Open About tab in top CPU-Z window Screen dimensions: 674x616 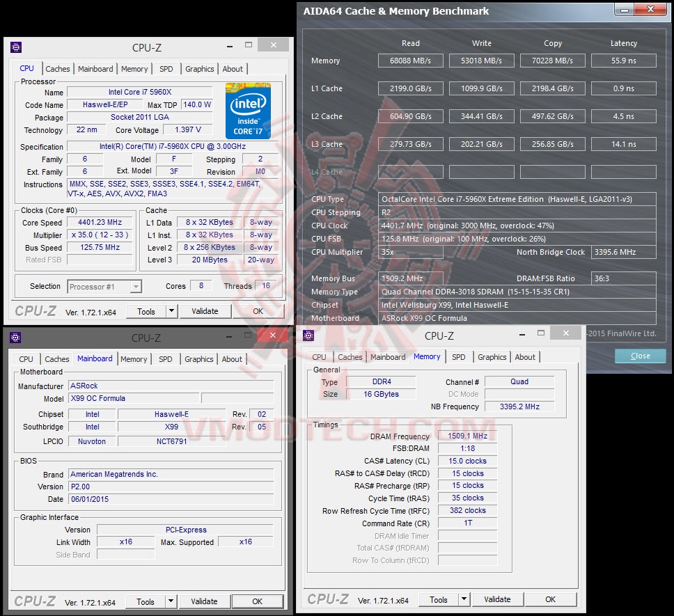click(233, 69)
